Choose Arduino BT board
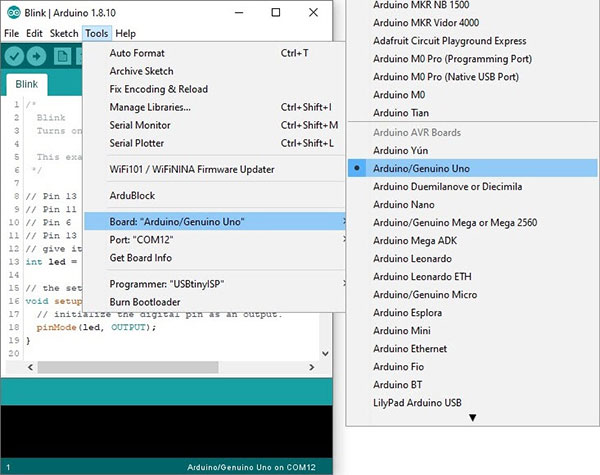The image size is (600, 475). point(473,384)
